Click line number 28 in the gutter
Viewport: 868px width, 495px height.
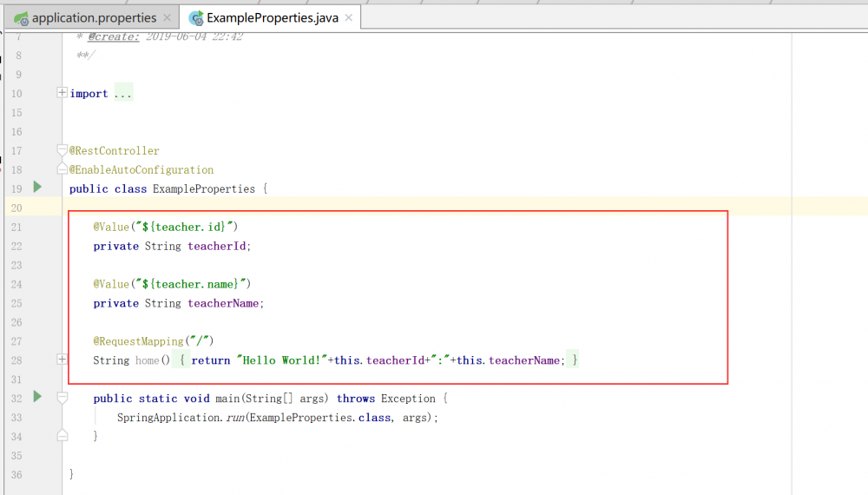(x=16, y=360)
